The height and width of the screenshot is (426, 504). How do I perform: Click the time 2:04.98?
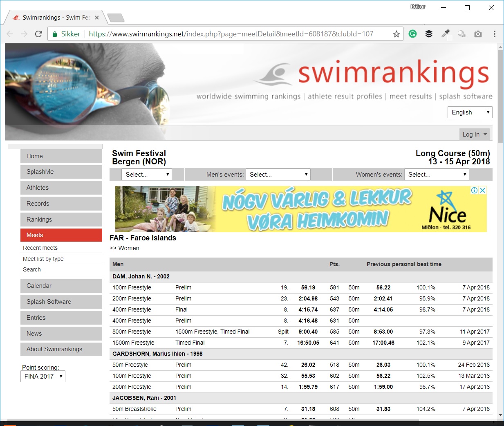308,298
